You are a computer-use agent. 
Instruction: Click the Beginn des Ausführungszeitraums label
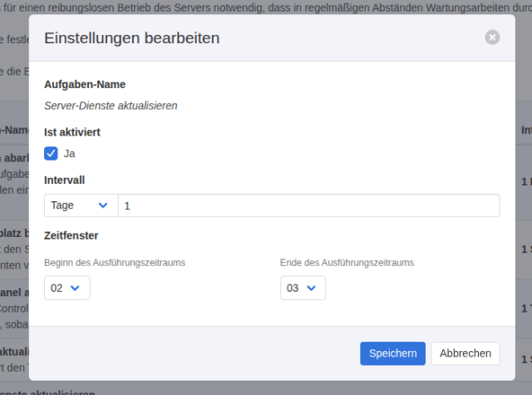click(115, 263)
